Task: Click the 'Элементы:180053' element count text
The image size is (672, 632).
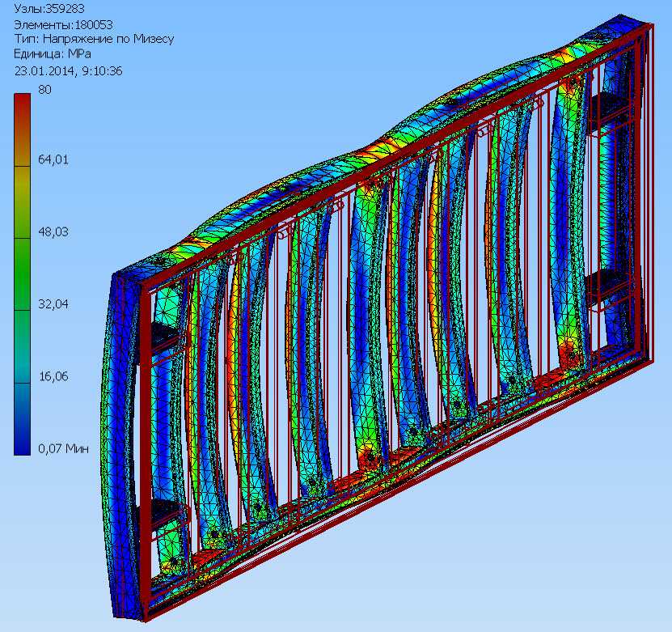Action: pos(63,25)
